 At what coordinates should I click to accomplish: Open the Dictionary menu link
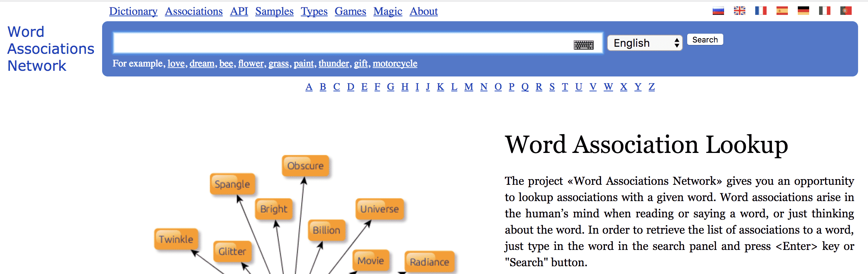tap(133, 11)
